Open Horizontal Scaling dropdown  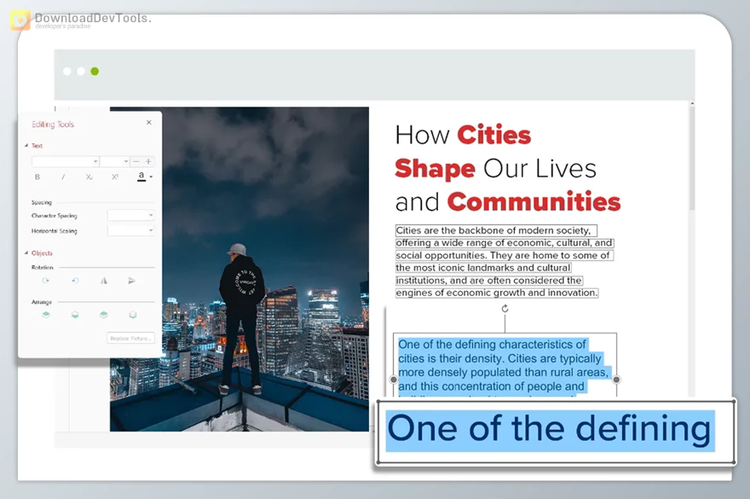[x=131, y=231]
